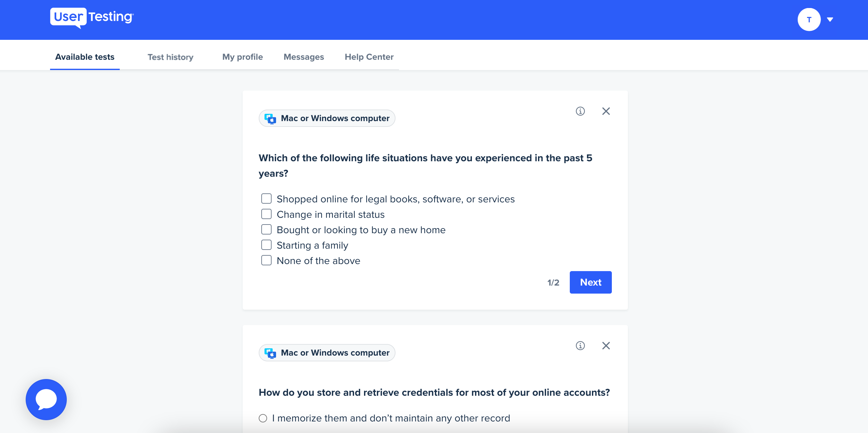
Task: Check 'Bought or looking to buy a new home'
Action: click(266, 230)
